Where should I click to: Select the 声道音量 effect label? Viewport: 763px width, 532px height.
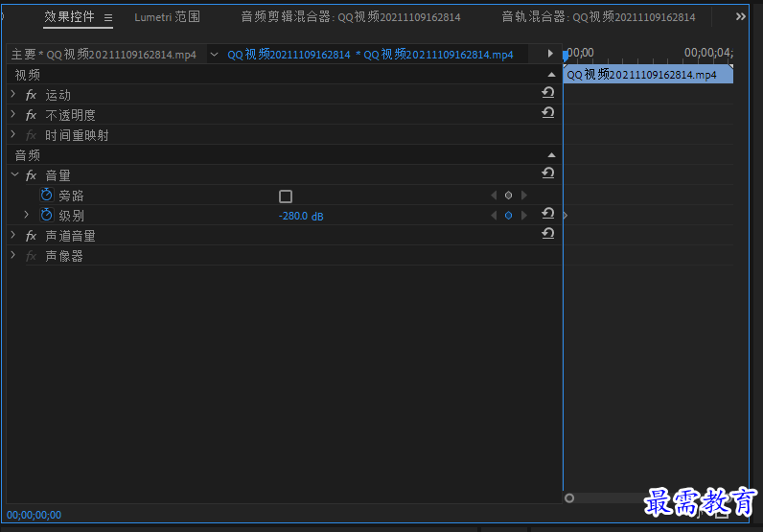click(70, 236)
